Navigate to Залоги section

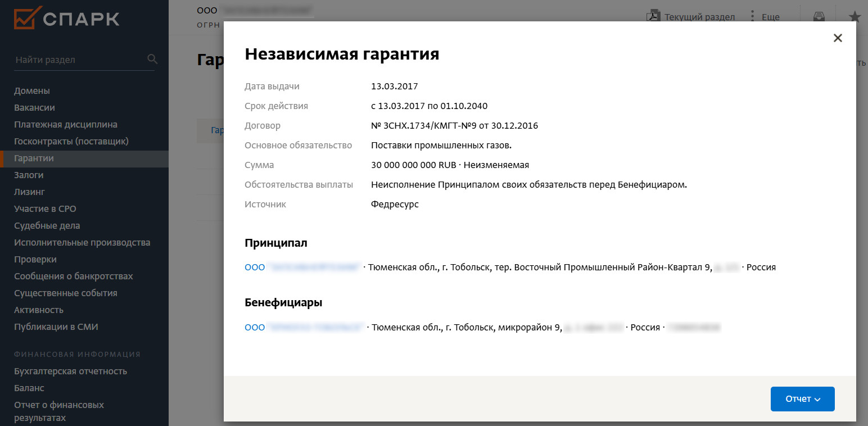(x=29, y=175)
